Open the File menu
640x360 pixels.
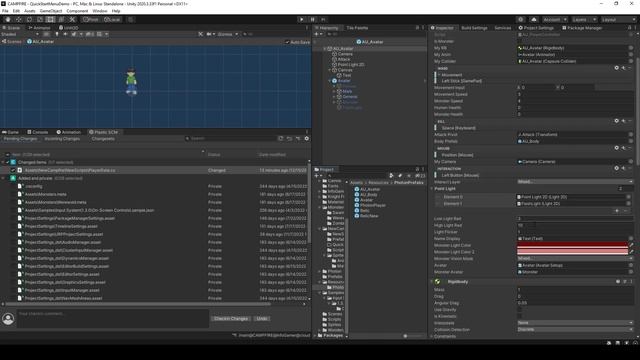tap(5, 11)
